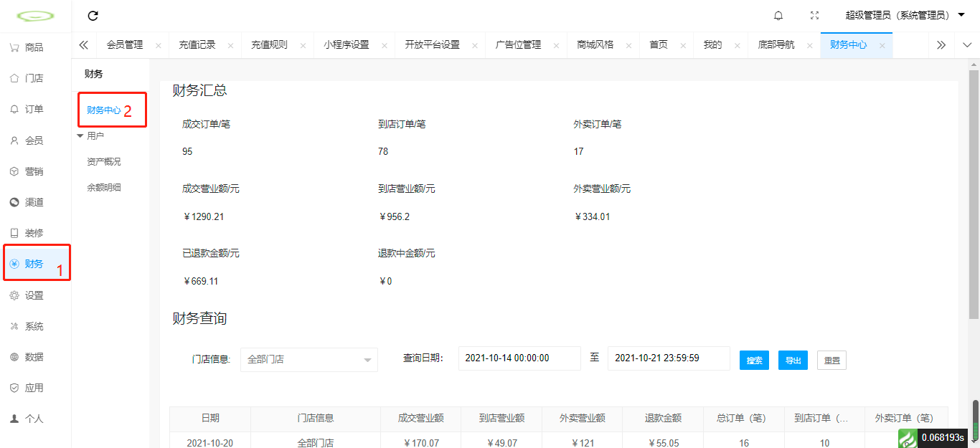Click the start date field 2021-10-14
Viewport: 980px width, 448px height.
coord(519,358)
